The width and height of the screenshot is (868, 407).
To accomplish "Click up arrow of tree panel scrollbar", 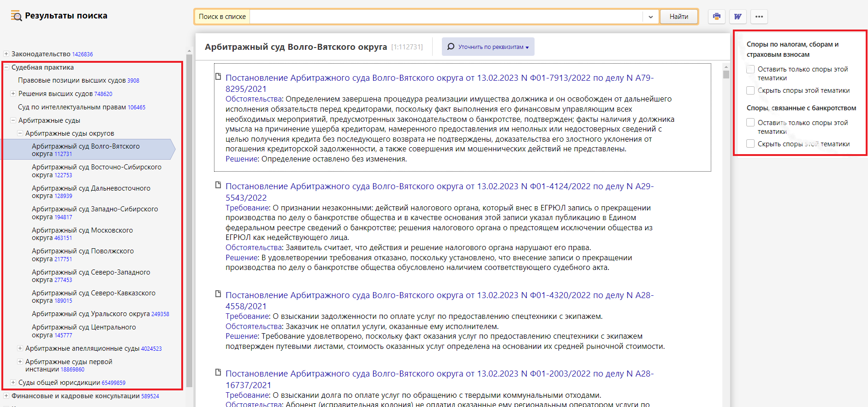I will point(189,51).
